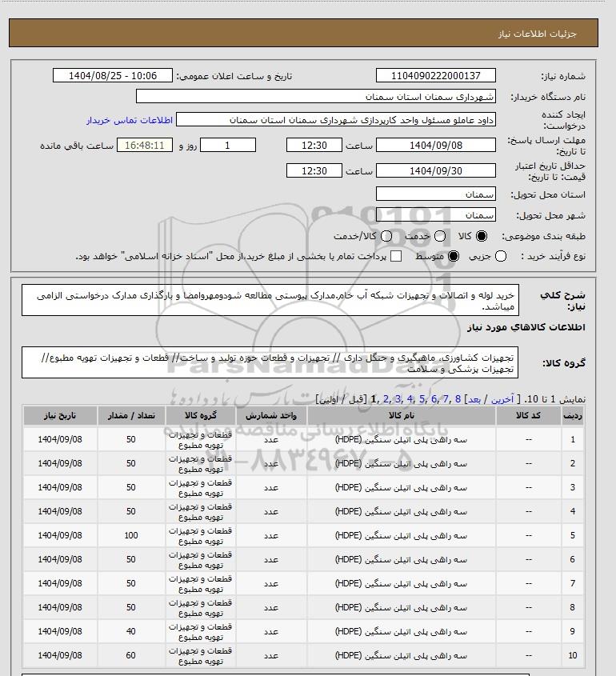Open page 8 of the items list
This screenshot has height=676, width=616.
click(x=458, y=398)
